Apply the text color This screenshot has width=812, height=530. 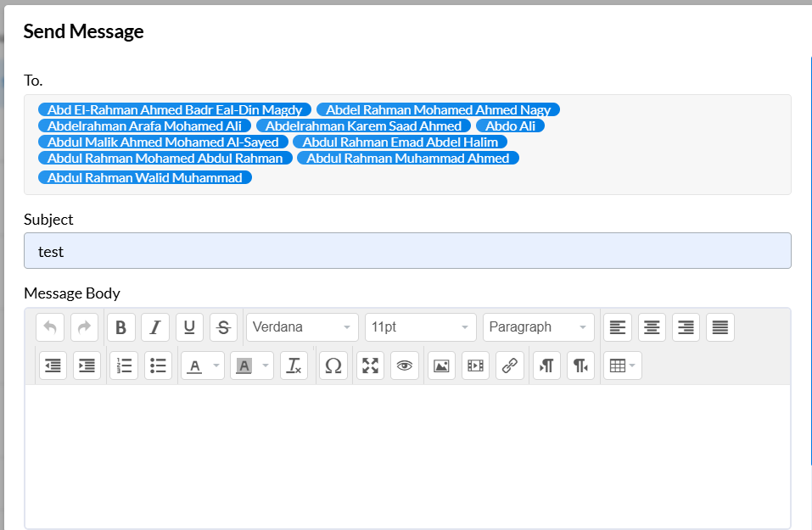point(194,366)
